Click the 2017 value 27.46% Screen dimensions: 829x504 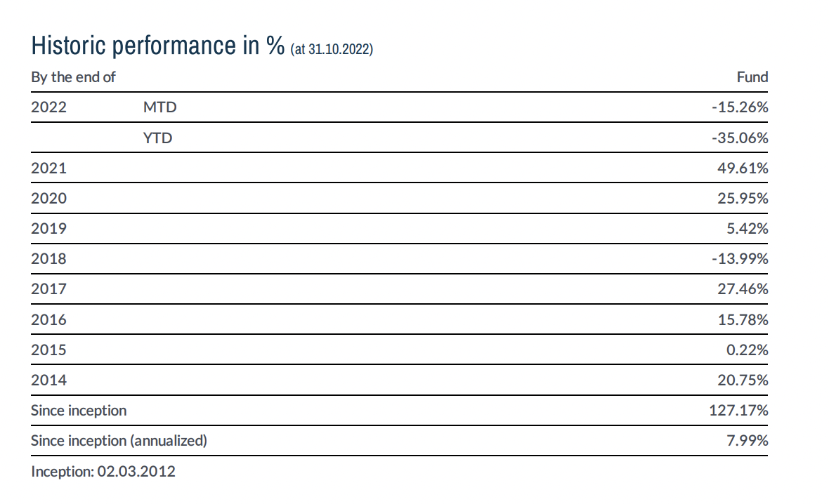coord(743,289)
